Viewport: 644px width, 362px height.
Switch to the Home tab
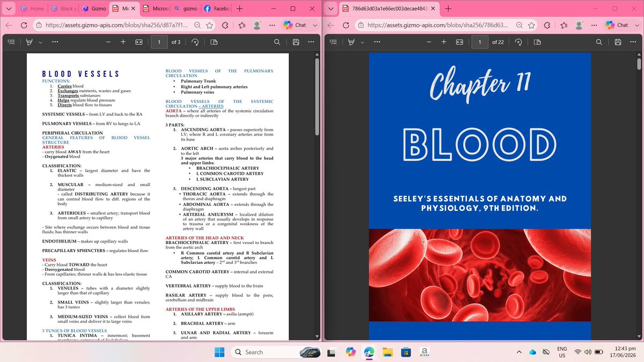coord(33,9)
